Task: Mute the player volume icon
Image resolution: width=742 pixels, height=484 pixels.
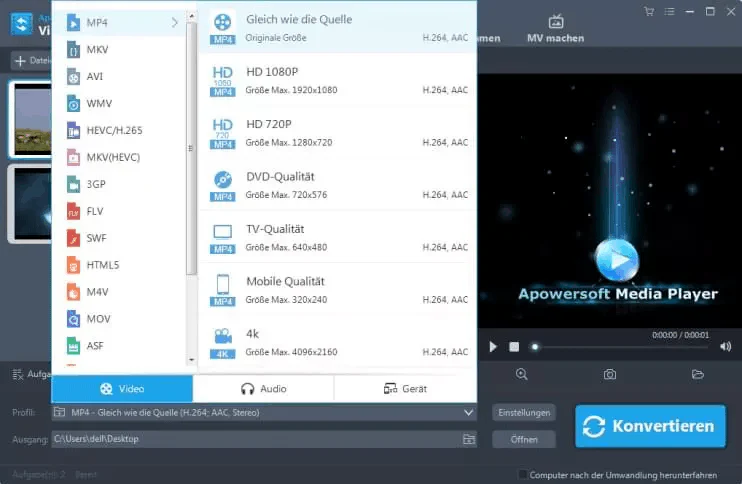Action: point(725,347)
